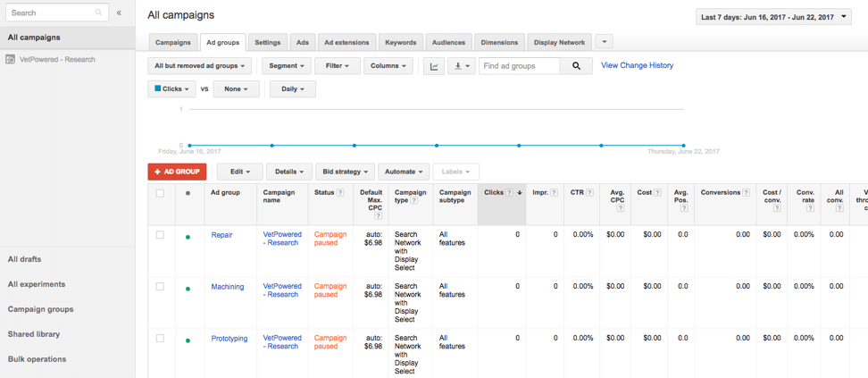Viewport: 868px width, 378px height.
Task: Click the Find ad groups search button
Action: click(576, 66)
